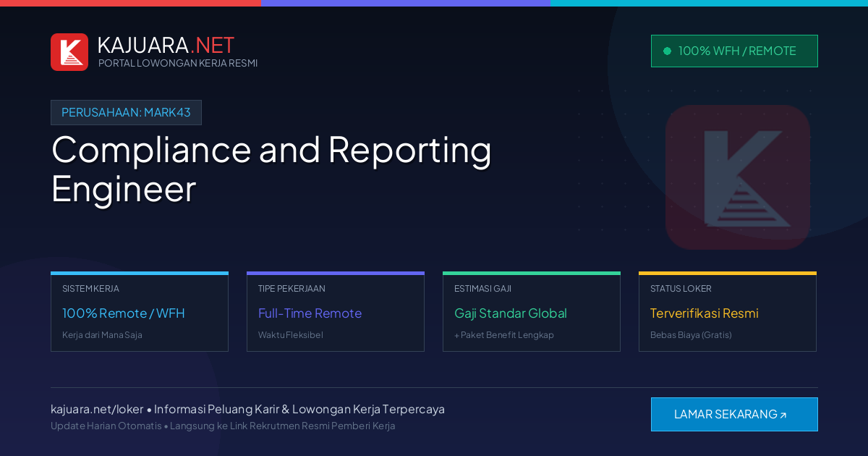The width and height of the screenshot is (868, 456).
Task: Select the SISTEM KERJA card
Action: click(x=140, y=311)
